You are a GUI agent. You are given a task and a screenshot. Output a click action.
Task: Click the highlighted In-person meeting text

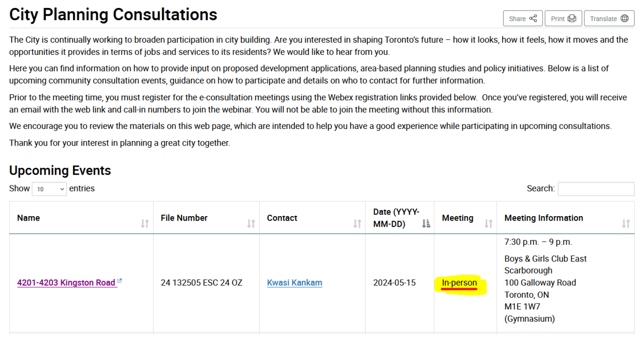[x=459, y=283]
